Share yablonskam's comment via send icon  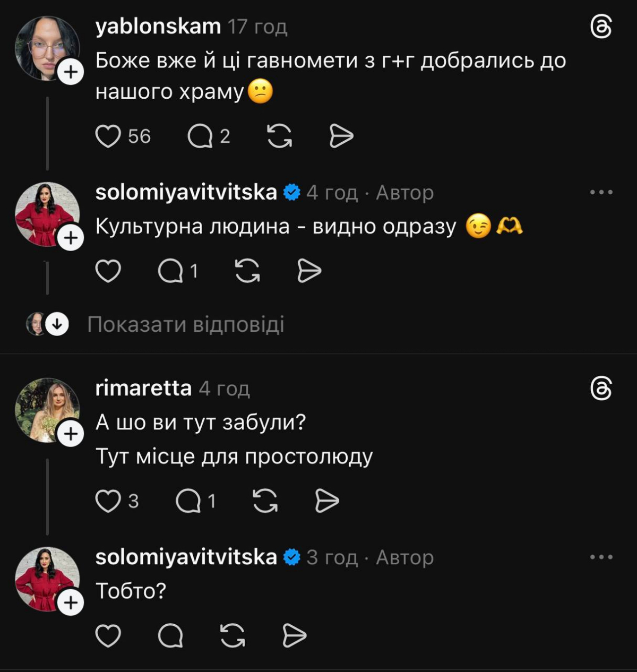tap(341, 136)
